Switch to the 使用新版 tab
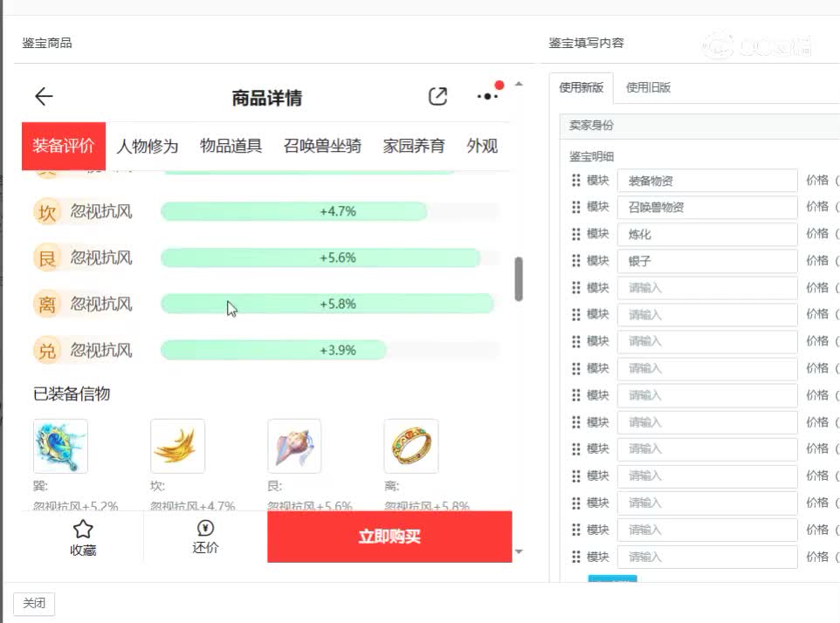 (583, 87)
